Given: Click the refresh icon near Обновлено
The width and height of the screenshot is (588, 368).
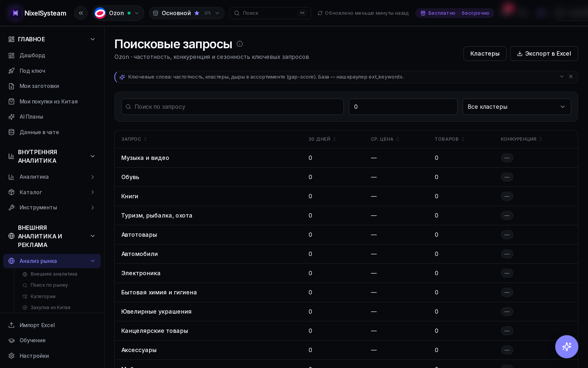Looking at the screenshot, I should click(320, 13).
